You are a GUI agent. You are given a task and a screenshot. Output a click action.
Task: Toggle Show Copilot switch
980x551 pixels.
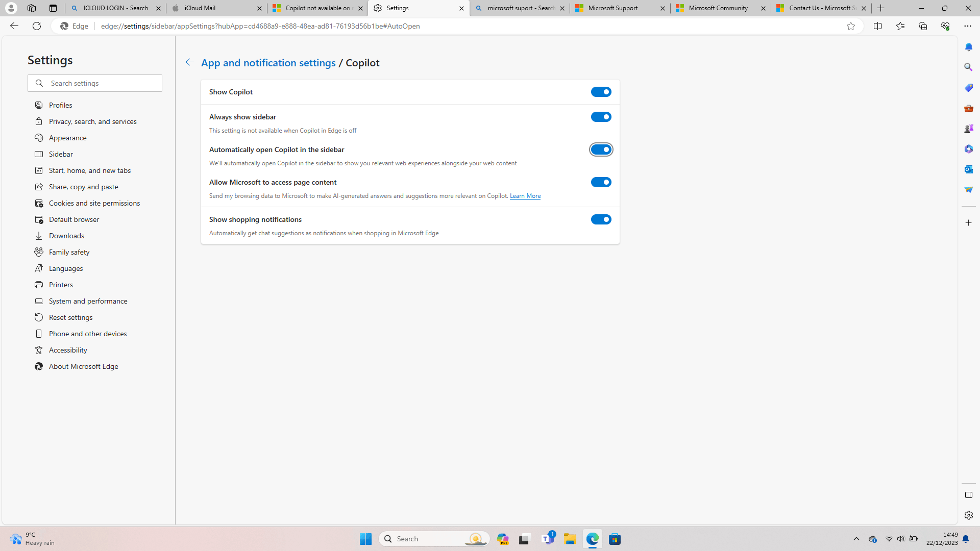(x=601, y=92)
